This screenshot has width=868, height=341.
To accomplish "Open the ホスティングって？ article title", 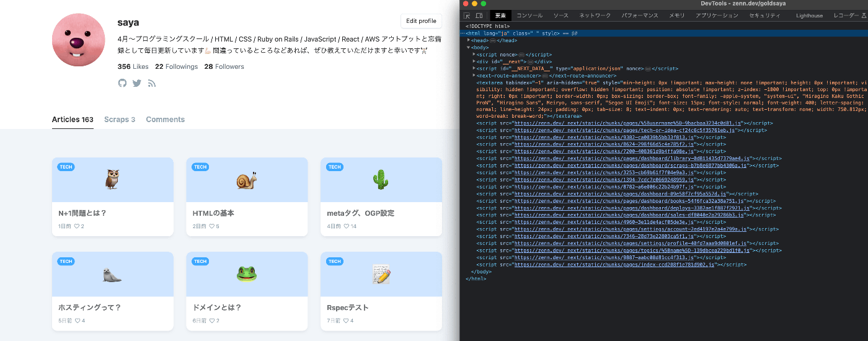I will point(89,308).
